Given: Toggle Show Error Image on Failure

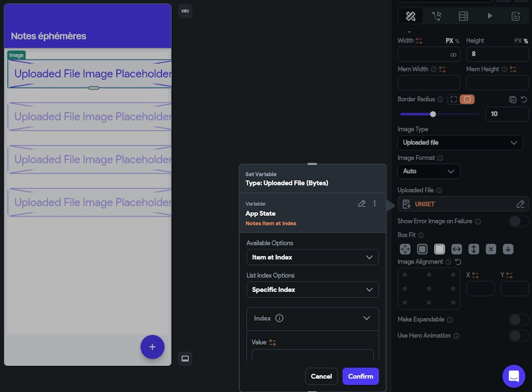Looking at the screenshot, I should coord(518,221).
